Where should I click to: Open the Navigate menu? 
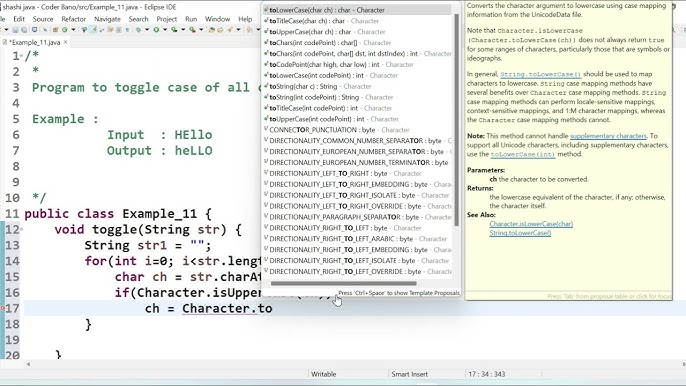point(107,19)
